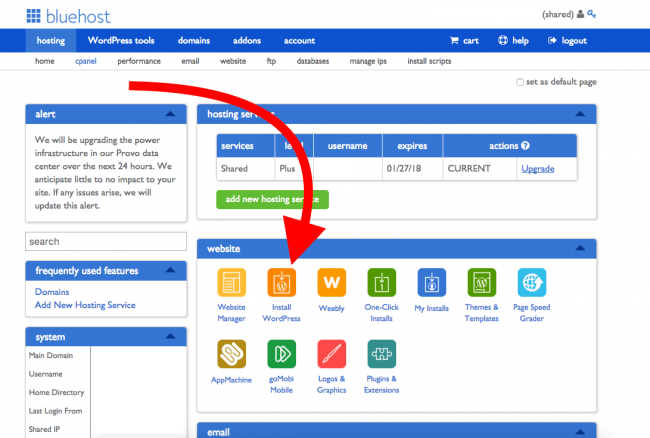Click the Last Login From row label
650x438 pixels.
pos(56,411)
